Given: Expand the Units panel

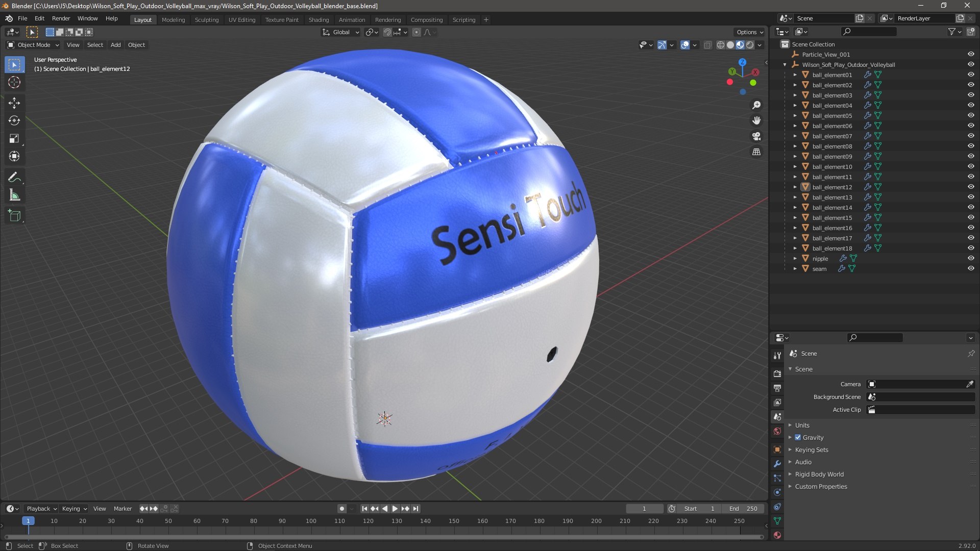Looking at the screenshot, I should click(x=802, y=425).
